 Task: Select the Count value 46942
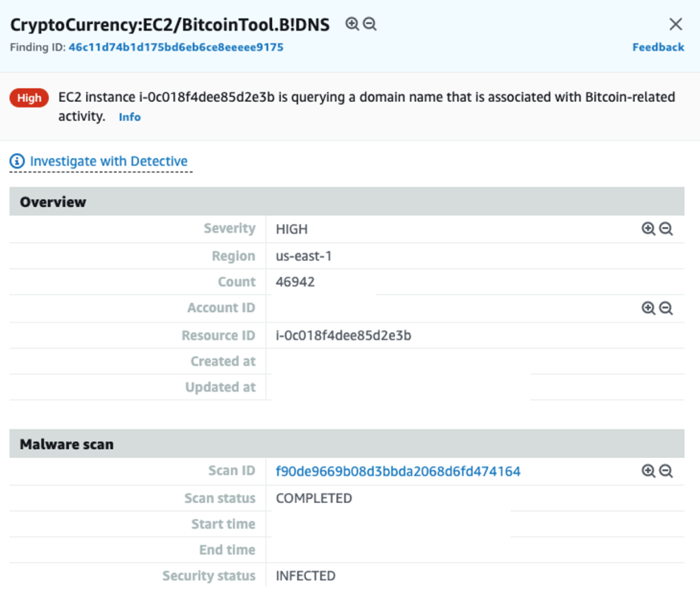pos(294,282)
